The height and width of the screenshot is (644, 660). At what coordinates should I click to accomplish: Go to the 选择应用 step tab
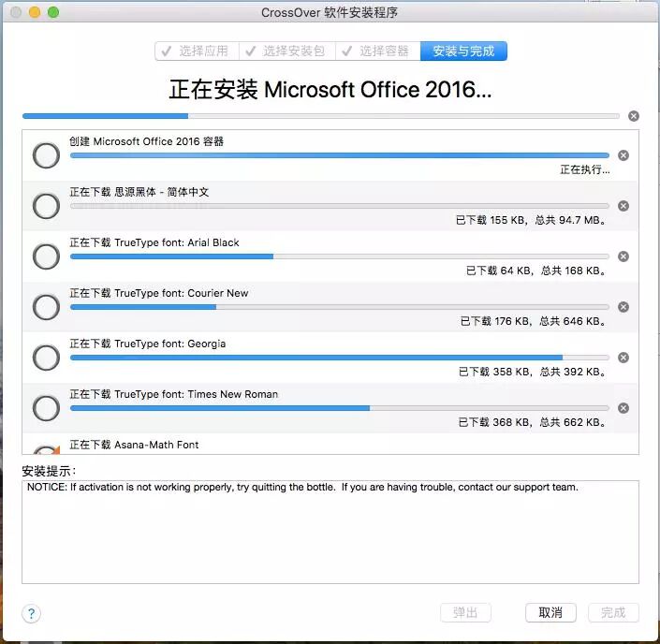point(197,51)
